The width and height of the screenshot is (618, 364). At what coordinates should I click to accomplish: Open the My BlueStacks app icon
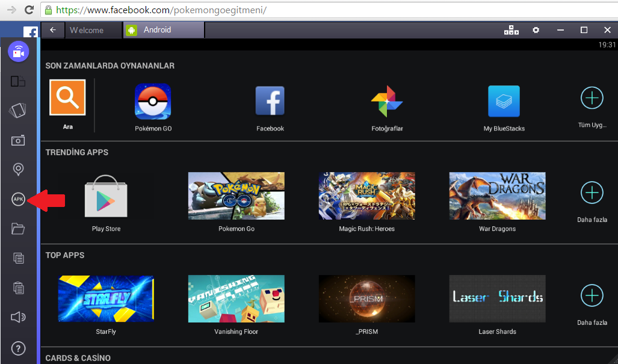point(504,101)
